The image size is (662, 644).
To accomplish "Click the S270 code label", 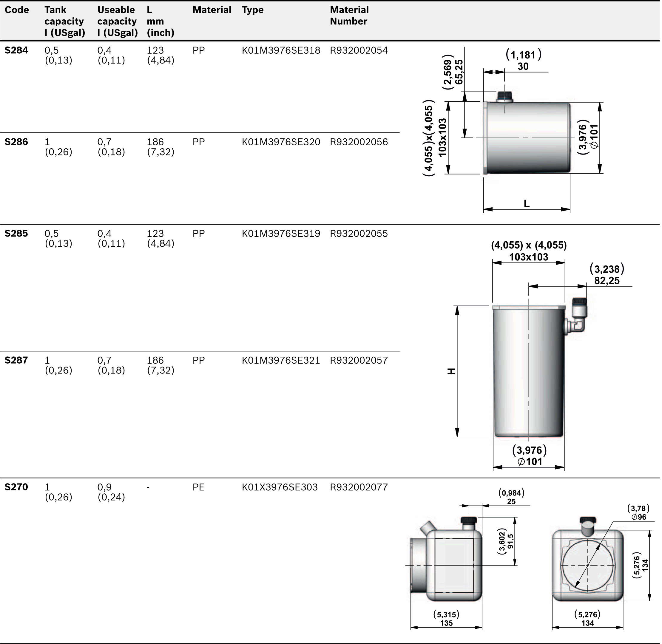I will pyautogui.click(x=16, y=487).
